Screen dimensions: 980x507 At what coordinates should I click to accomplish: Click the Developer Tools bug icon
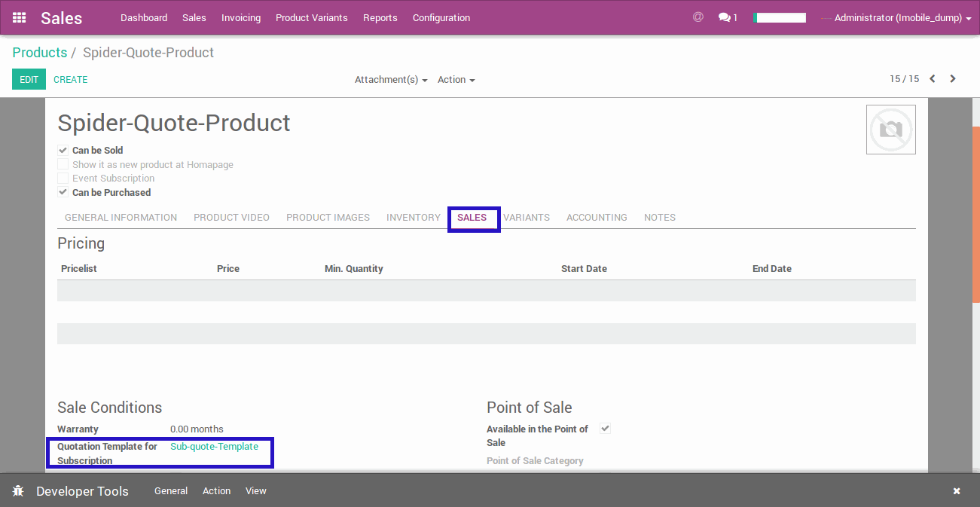point(19,491)
